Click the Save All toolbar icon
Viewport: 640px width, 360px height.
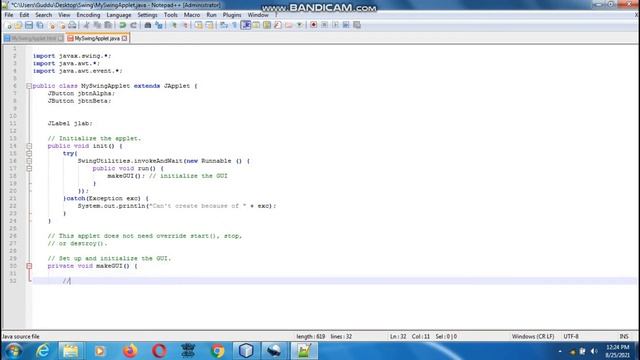coord(40,25)
